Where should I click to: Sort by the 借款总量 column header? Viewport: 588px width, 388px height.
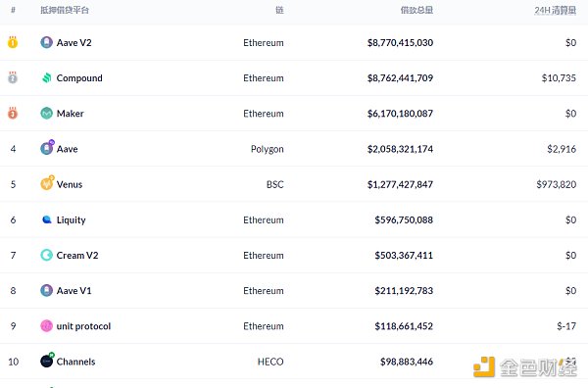tap(416, 10)
